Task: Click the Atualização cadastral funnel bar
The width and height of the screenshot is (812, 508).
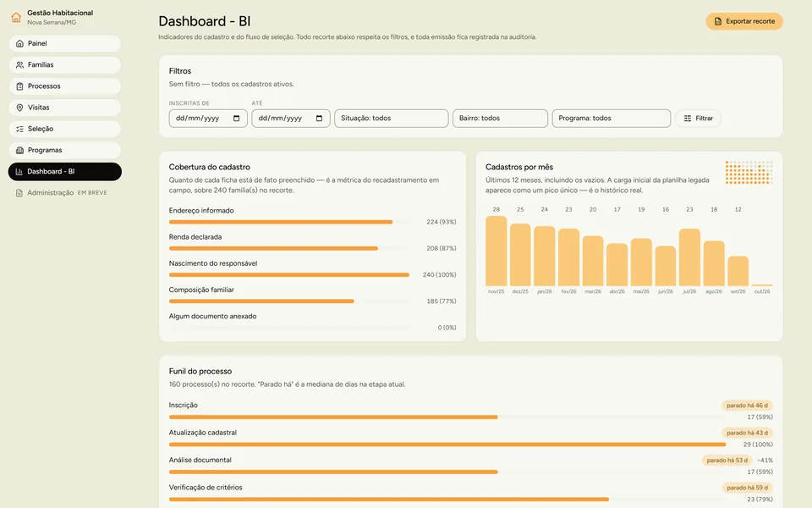Action: coord(447,444)
